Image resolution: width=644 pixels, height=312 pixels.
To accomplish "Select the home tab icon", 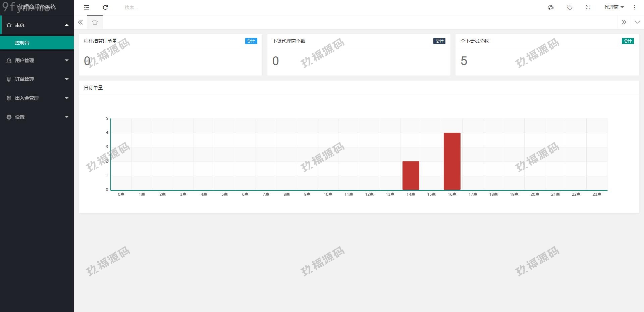I will 95,22.
